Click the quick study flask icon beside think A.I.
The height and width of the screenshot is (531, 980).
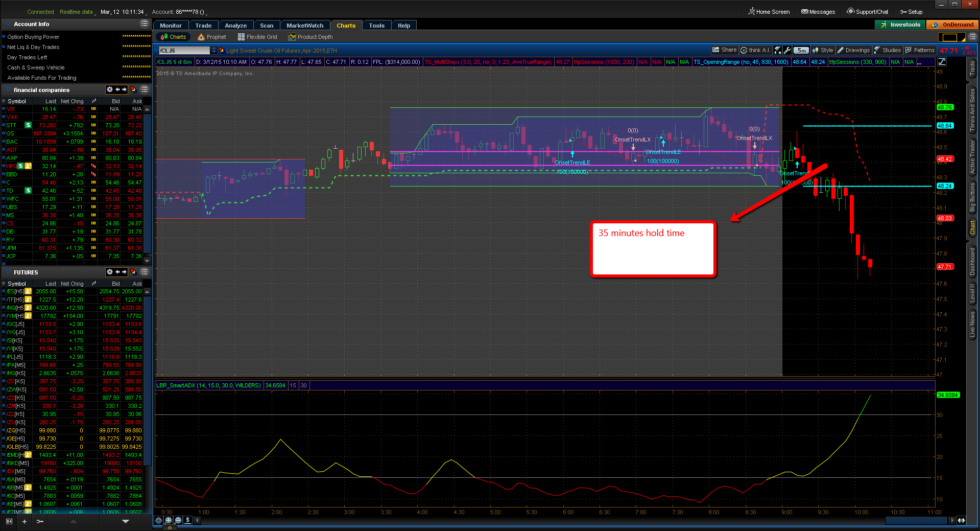(x=778, y=50)
